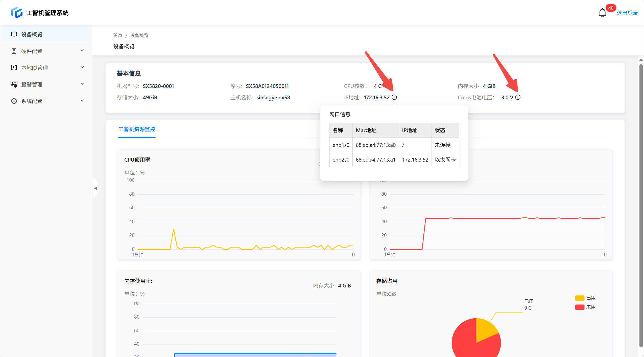Click the 报警管理 alarm icon
Viewport: 644px width, 357px height.
click(x=14, y=84)
